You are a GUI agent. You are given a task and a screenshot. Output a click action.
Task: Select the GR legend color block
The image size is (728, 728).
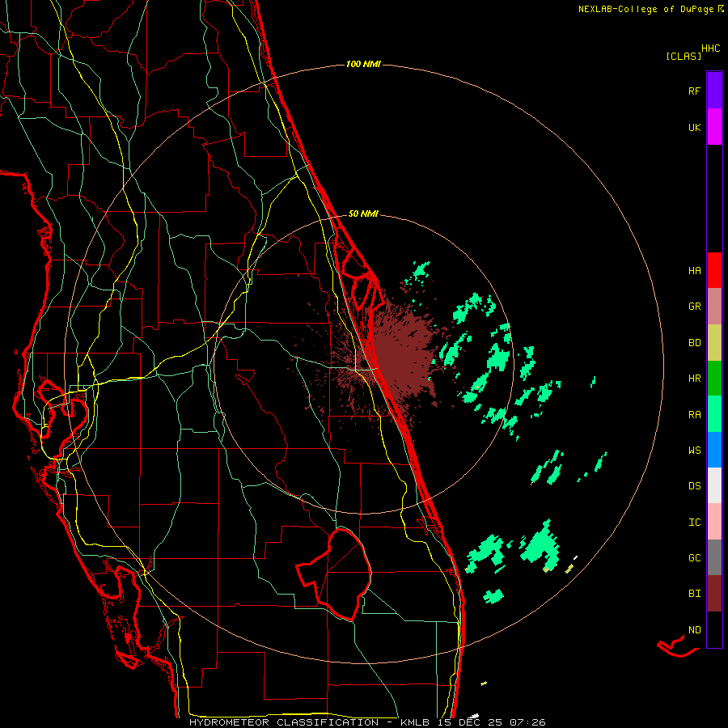click(x=714, y=307)
